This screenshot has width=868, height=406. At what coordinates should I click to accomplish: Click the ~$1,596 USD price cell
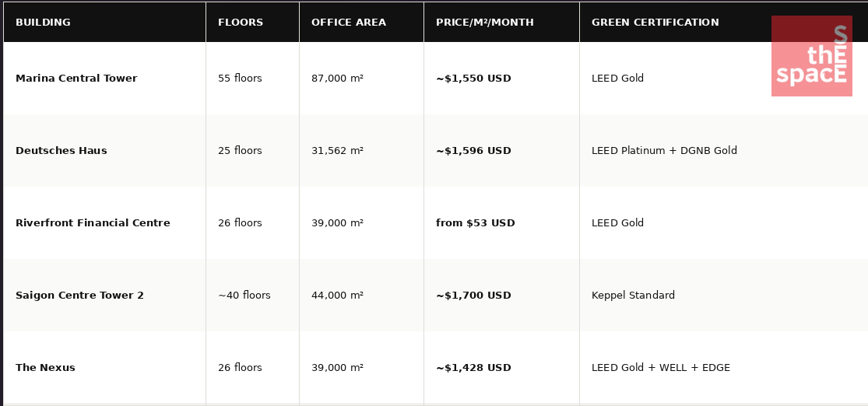[473, 151]
